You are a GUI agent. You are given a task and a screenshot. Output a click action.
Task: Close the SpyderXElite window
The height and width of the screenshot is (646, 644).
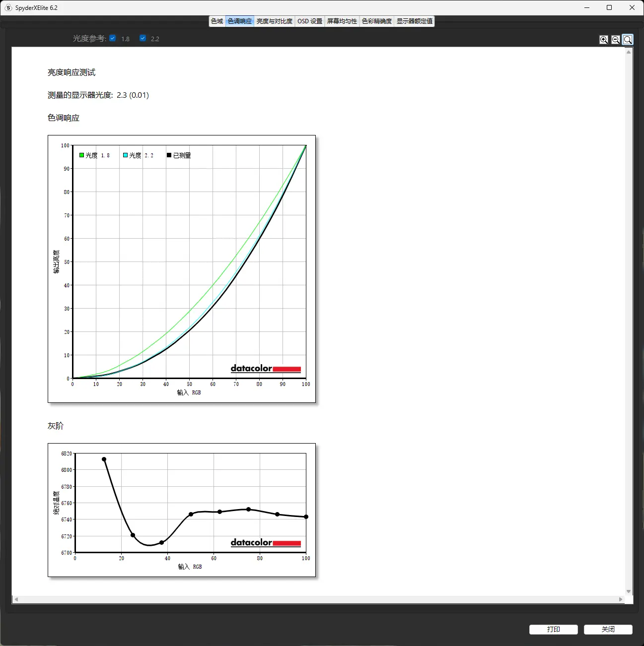(x=632, y=7)
